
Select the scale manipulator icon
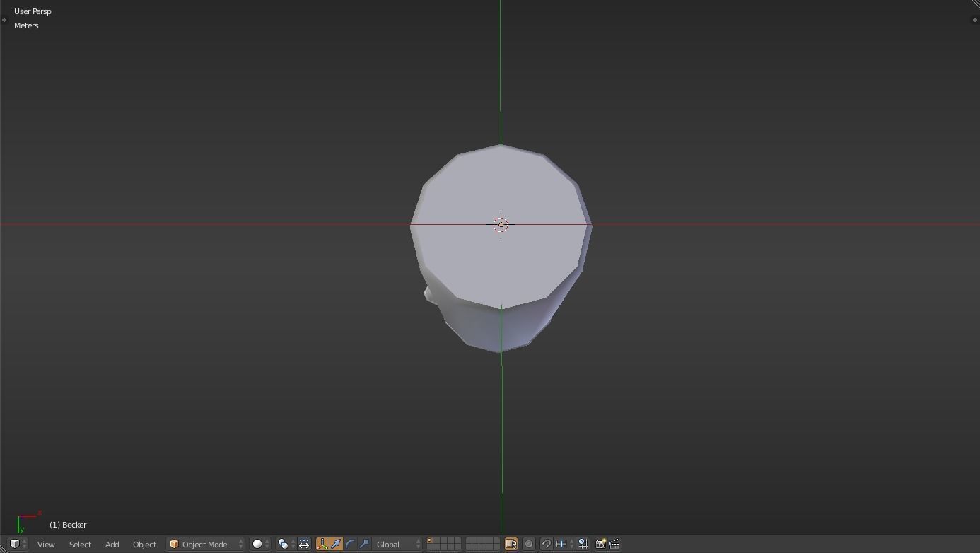coord(364,544)
